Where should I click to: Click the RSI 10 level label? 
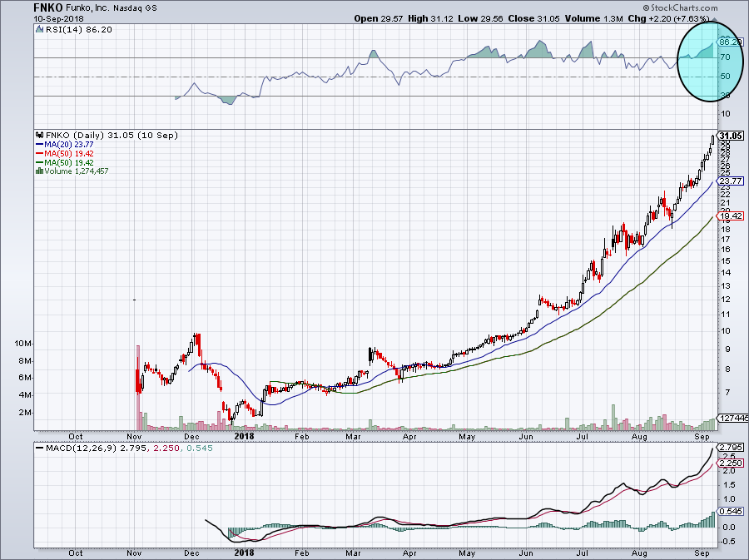[725, 114]
